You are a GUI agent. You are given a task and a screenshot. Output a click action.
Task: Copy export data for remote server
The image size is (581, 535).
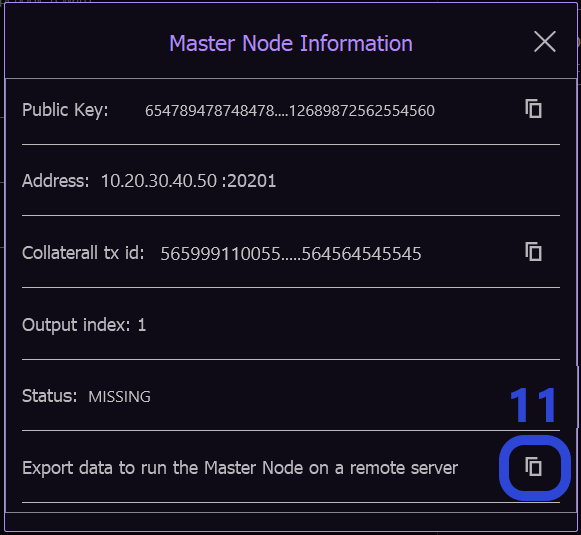pos(533,466)
